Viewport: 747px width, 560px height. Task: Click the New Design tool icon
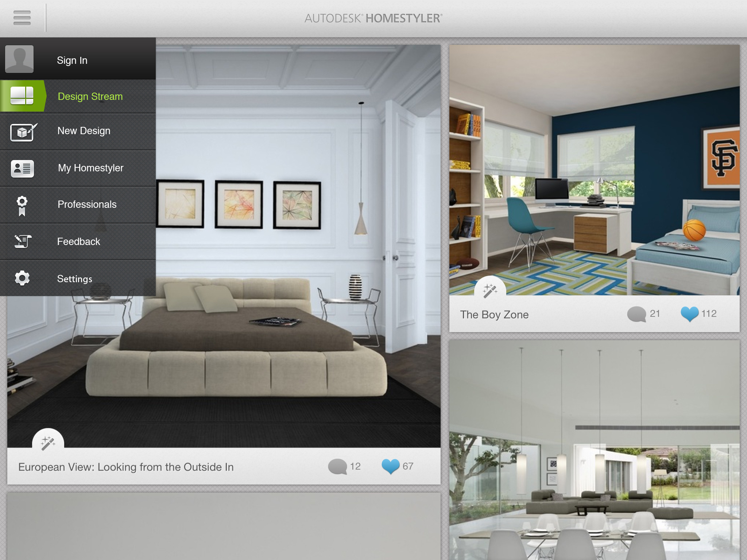pyautogui.click(x=23, y=131)
